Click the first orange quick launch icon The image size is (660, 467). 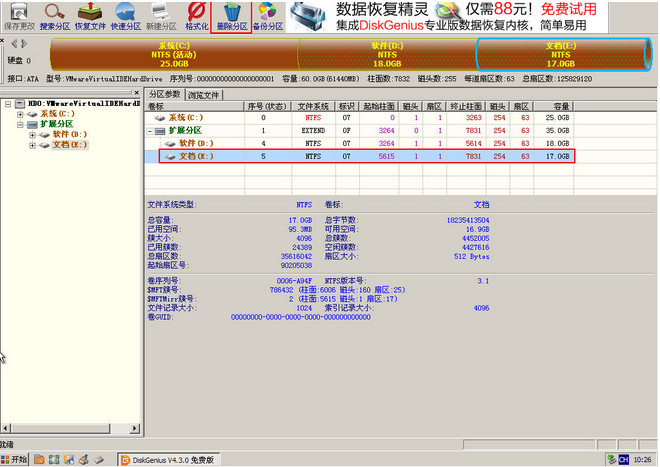[x=39, y=459]
